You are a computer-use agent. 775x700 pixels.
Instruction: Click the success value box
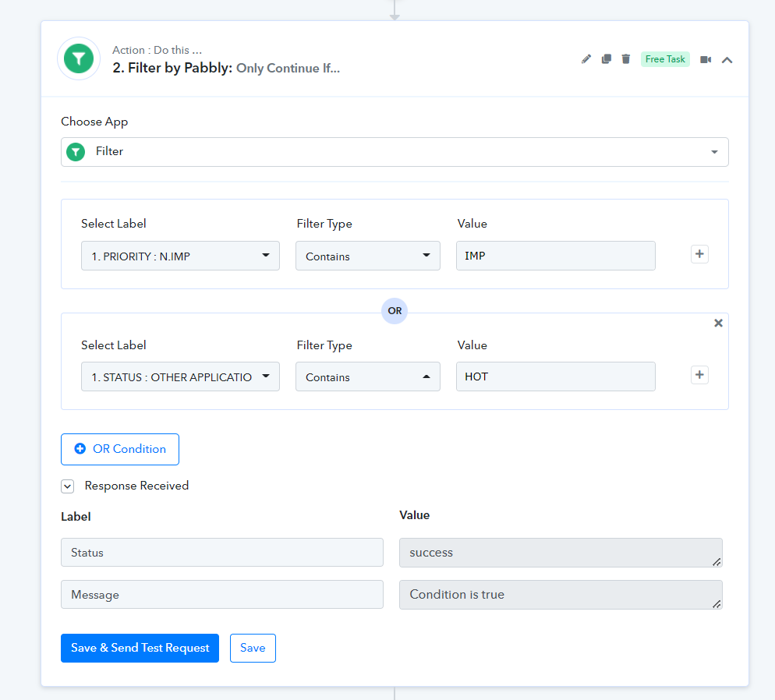pos(561,553)
